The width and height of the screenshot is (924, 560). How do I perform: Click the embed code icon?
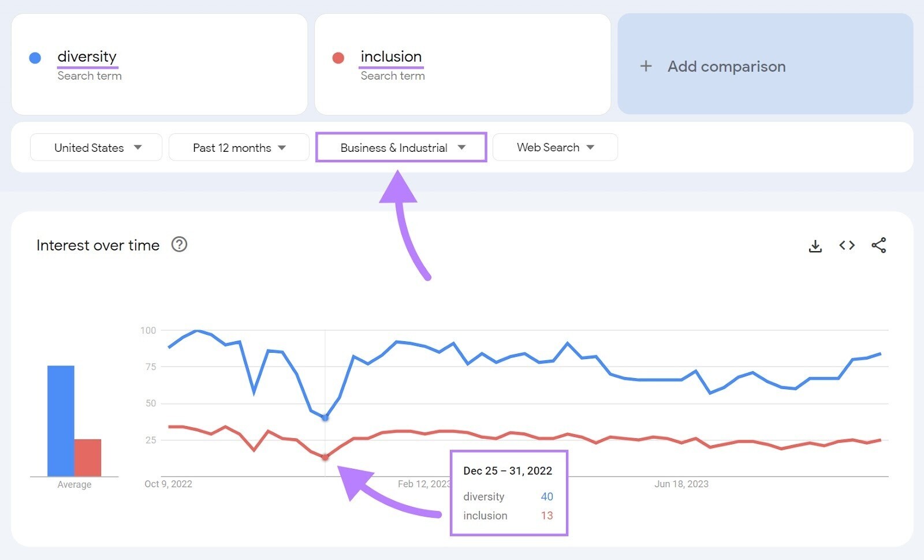coord(847,245)
